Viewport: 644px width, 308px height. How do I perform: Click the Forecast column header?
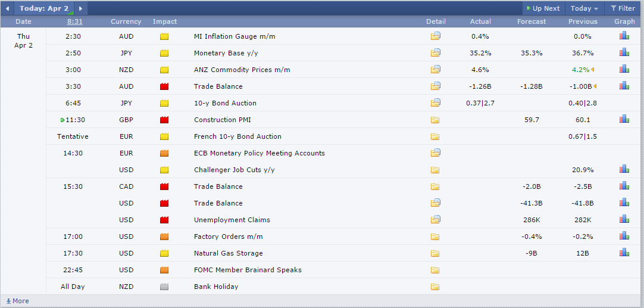coord(532,21)
